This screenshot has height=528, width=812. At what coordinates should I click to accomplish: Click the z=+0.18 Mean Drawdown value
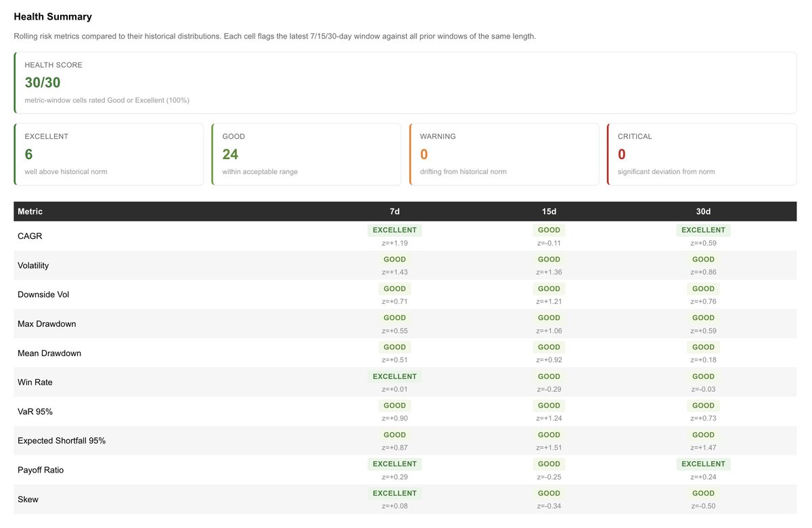coord(703,360)
